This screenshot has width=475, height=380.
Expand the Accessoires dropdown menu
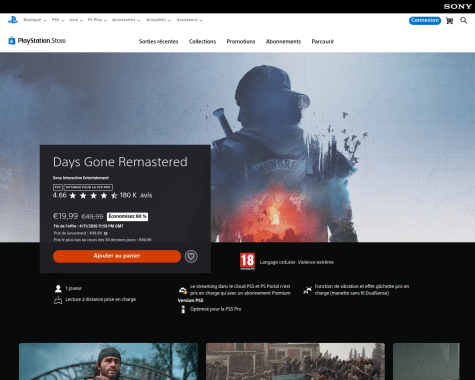pyautogui.click(x=126, y=20)
